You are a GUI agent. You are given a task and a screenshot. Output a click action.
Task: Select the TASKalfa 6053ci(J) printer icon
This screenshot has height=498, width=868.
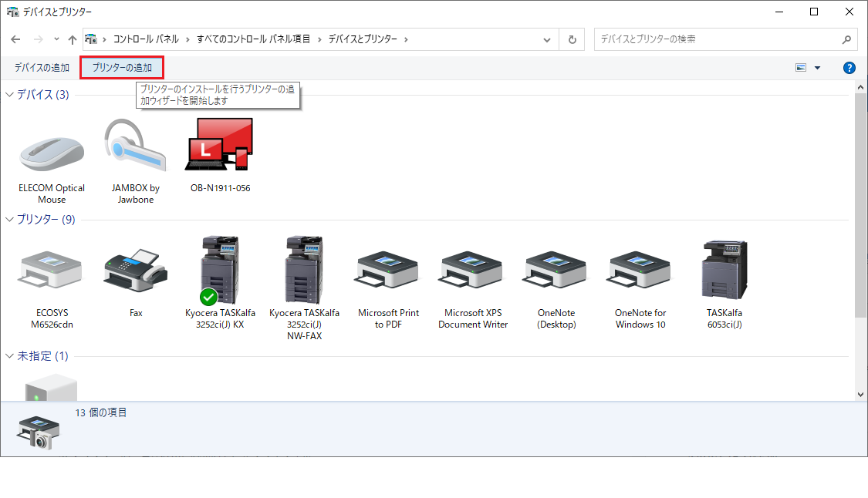tap(724, 271)
